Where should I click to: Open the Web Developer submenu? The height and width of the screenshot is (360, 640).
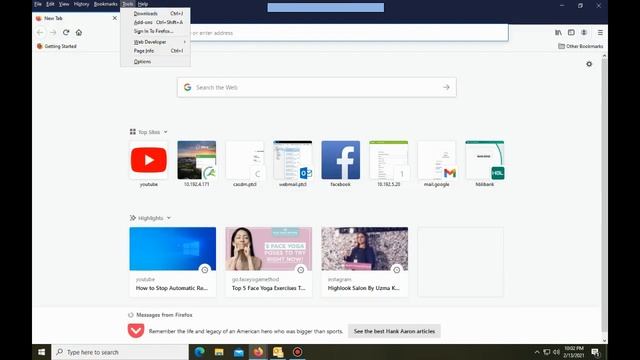[x=155, y=42]
